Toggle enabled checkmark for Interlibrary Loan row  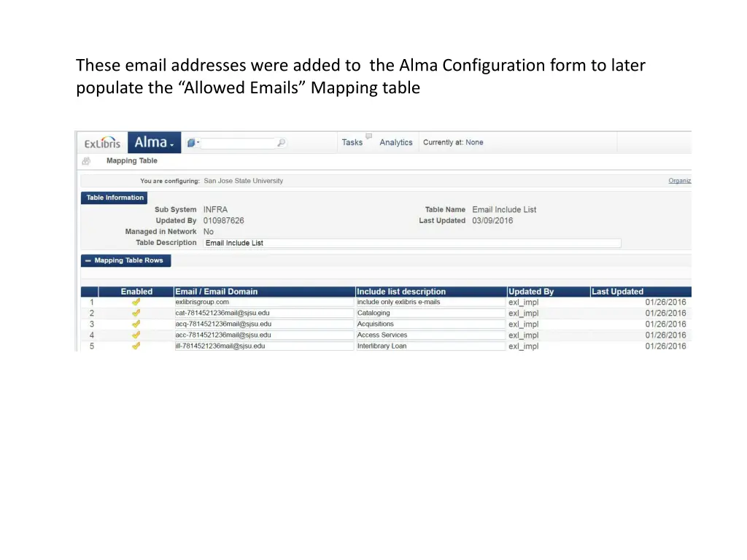click(x=136, y=346)
